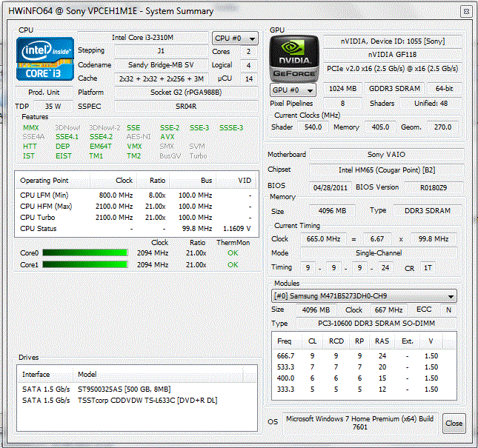Click the DDR3 SDRAM memory type field
This screenshot has height=448, width=478.
point(428,211)
